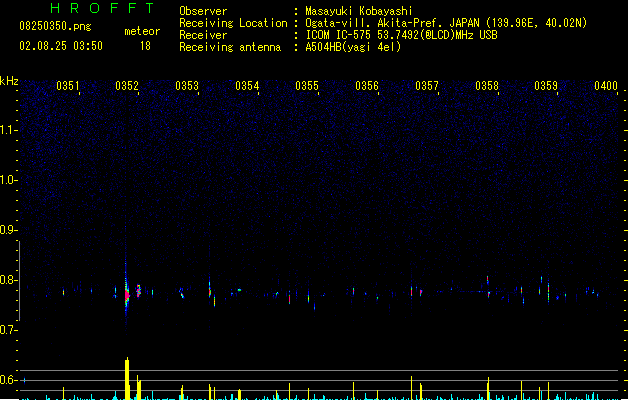The height and width of the screenshot is (400, 629).
Task: Click the 0400 time marker
Action: click(x=606, y=86)
